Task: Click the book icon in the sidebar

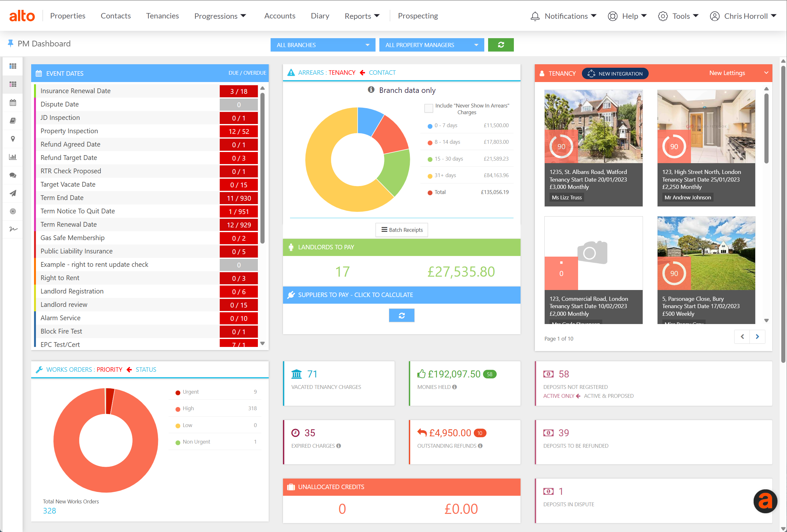Action: coord(13,121)
